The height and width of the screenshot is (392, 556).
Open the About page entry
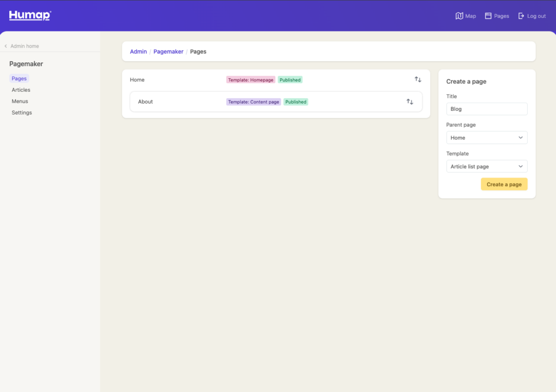point(146,102)
